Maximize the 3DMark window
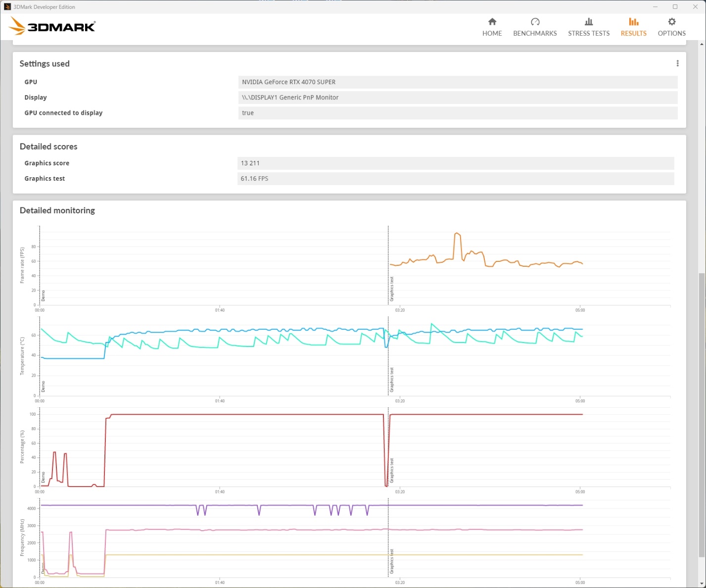Viewport: 706px width, 588px height. [675, 7]
